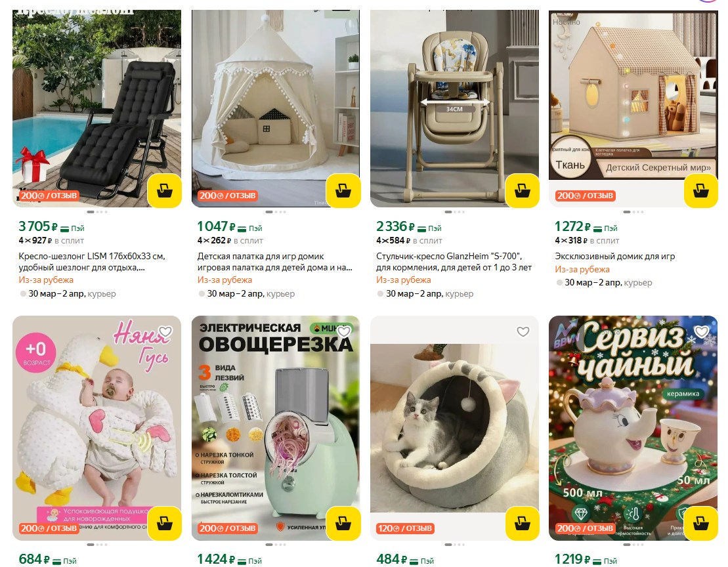This screenshot has width=728, height=567.
Task: Add the LISM chaise lounge to cart
Action: pos(164,191)
